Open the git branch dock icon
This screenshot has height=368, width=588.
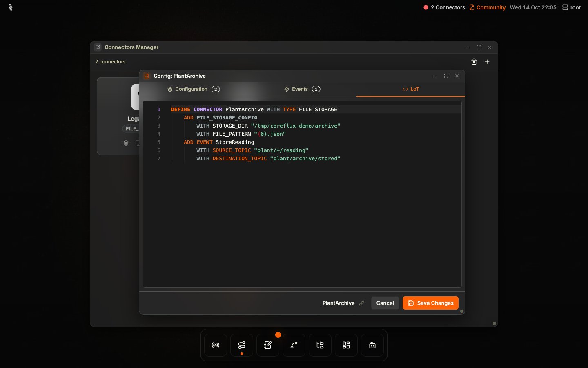(294, 345)
